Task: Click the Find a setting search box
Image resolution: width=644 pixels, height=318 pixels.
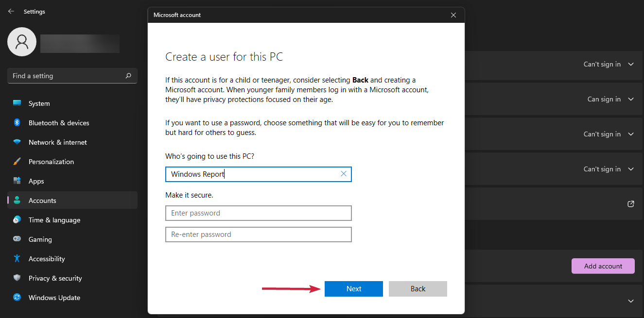Action: coord(72,76)
